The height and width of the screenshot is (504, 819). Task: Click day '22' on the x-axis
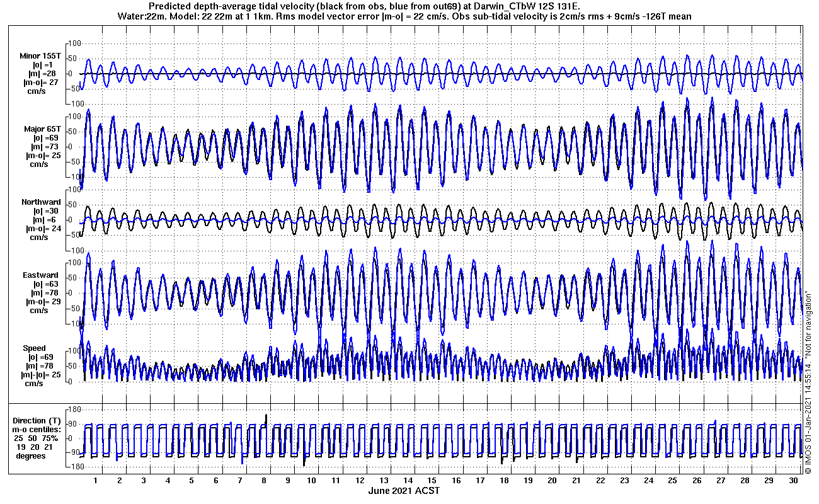click(x=600, y=481)
